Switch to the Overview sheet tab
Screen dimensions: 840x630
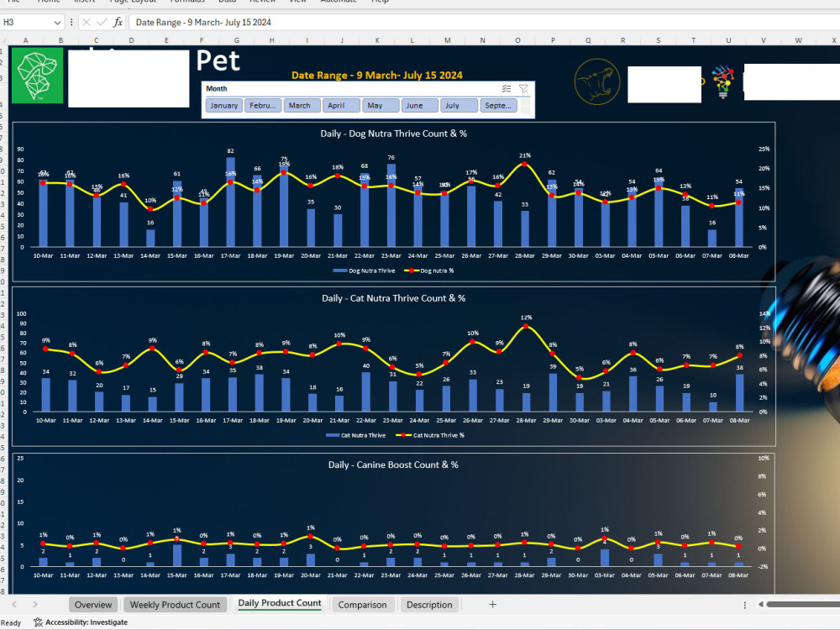tap(93, 604)
